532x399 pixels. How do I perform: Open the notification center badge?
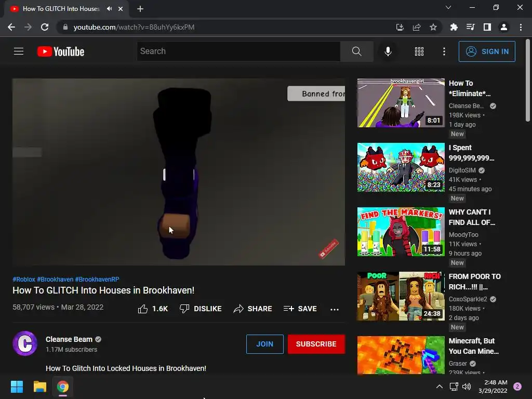pyautogui.click(x=517, y=387)
